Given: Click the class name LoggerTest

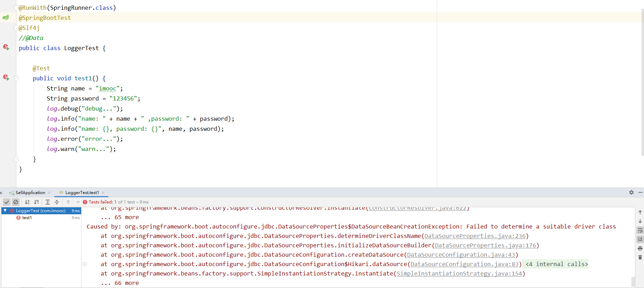Looking at the screenshot, I should pyautogui.click(x=82, y=48).
